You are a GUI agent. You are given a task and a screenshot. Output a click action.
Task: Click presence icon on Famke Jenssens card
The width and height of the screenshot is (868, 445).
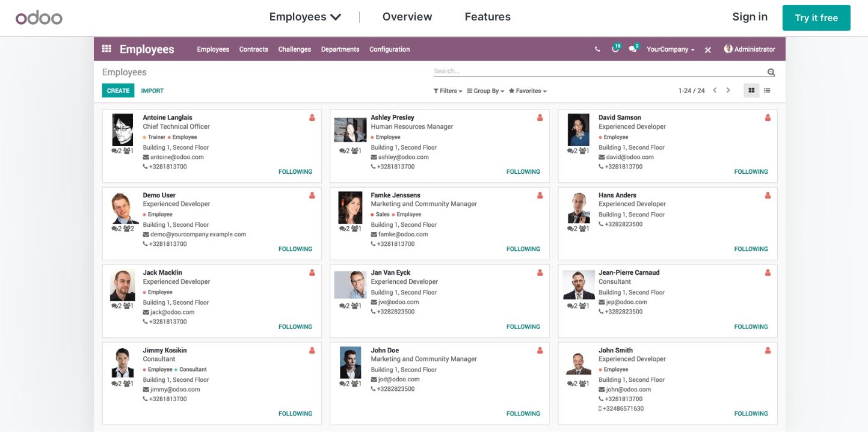540,195
